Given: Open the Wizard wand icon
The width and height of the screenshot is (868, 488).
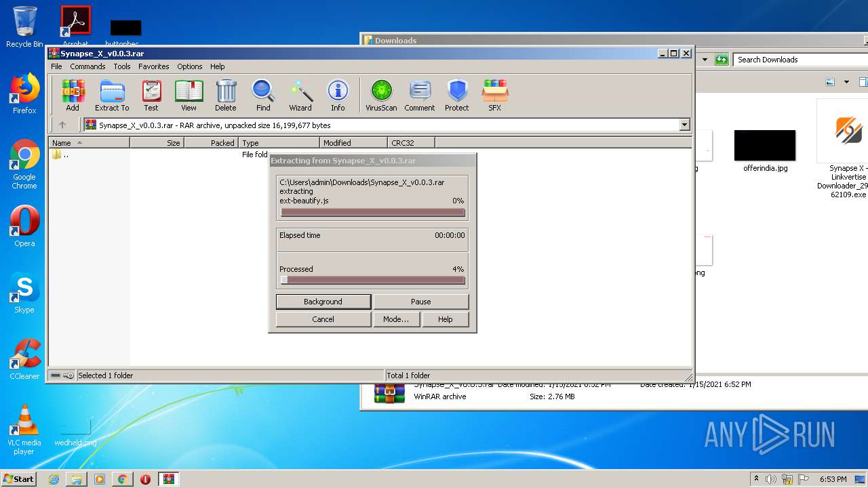Looking at the screenshot, I should pyautogui.click(x=300, y=95).
